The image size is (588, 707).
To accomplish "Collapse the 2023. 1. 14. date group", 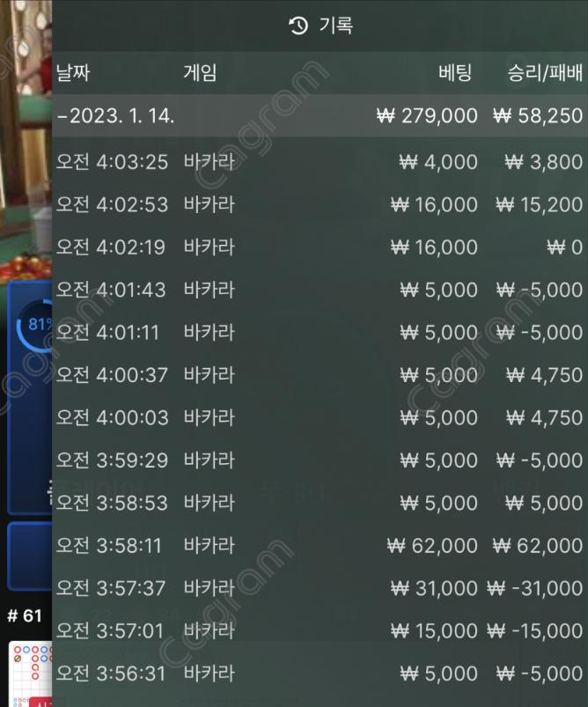I will 320,116.
